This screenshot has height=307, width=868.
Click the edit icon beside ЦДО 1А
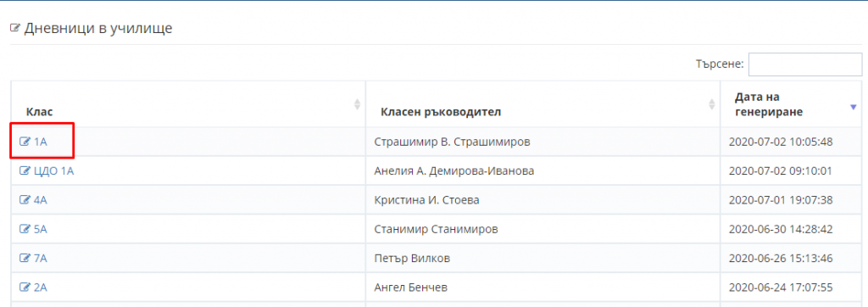coord(25,170)
